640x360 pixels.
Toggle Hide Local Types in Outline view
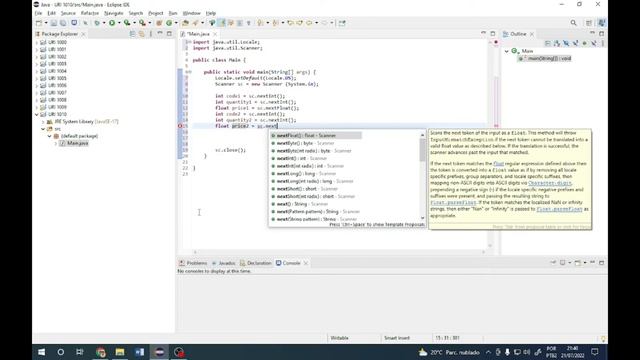[x=594, y=43]
